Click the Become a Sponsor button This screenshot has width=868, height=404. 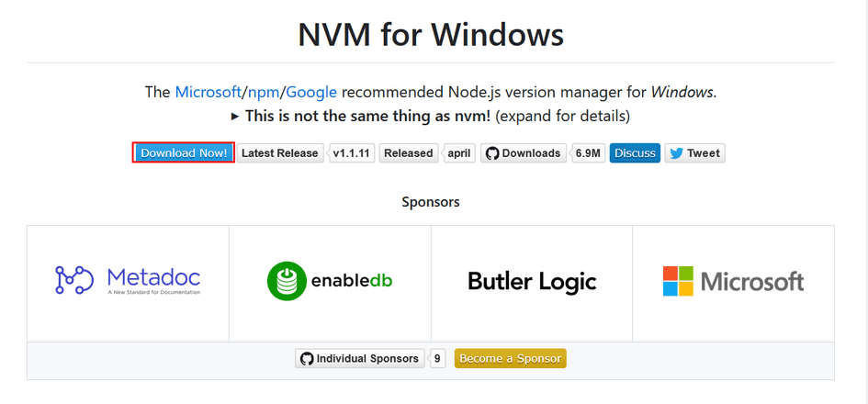(x=510, y=358)
